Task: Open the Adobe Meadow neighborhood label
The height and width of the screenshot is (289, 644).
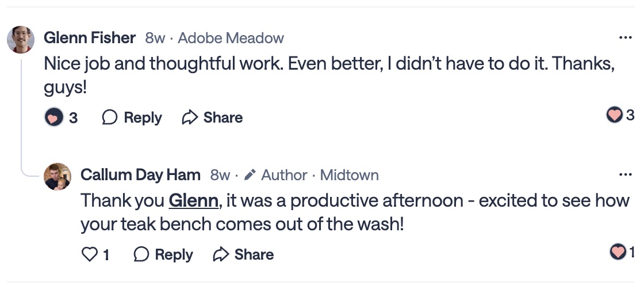Action: tap(231, 38)
